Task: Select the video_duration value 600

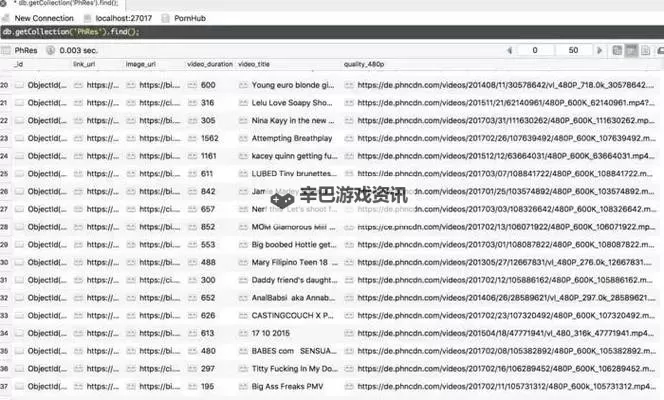Action: [x=208, y=85]
